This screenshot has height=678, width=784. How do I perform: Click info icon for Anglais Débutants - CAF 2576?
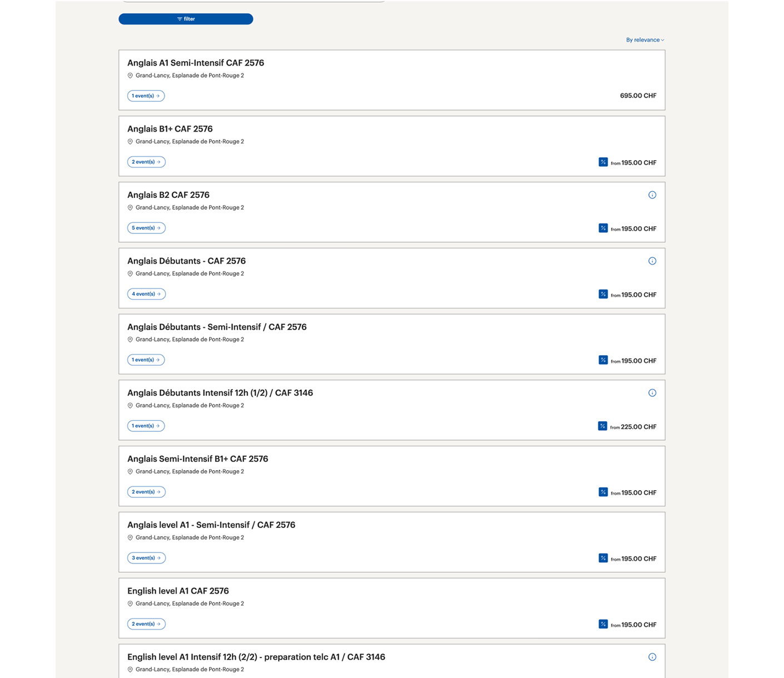tap(652, 261)
